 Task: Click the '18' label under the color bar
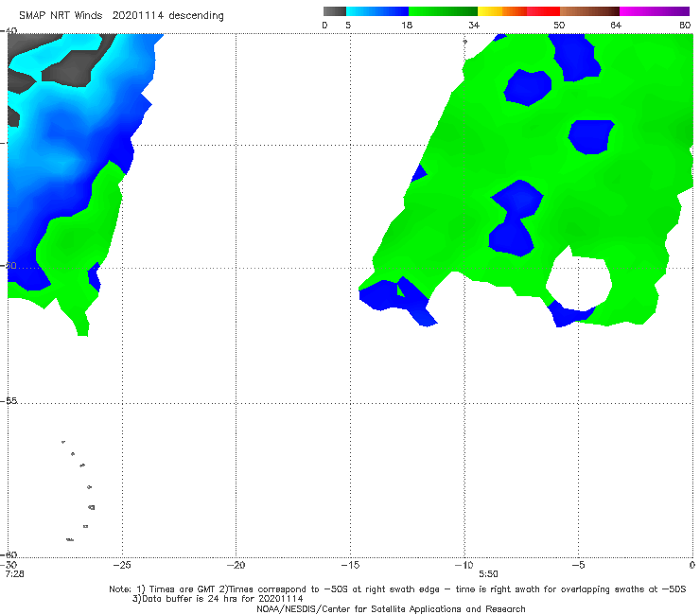click(x=407, y=25)
